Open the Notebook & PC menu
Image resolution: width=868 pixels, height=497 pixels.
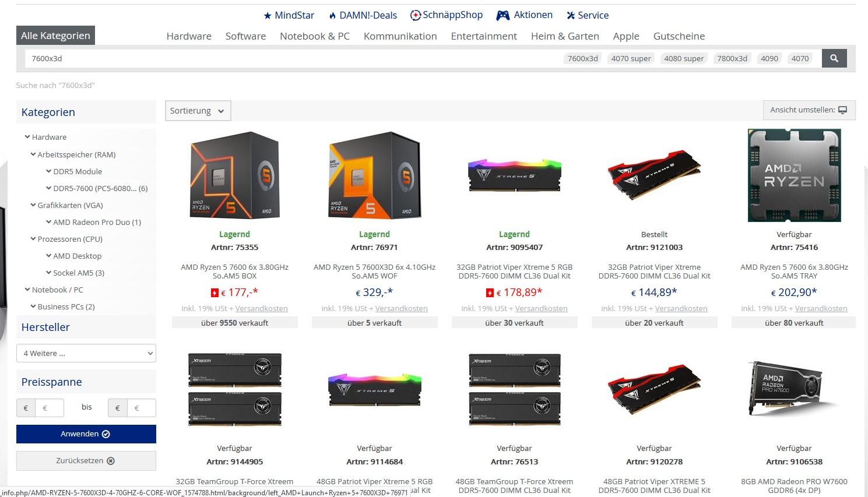pos(315,36)
